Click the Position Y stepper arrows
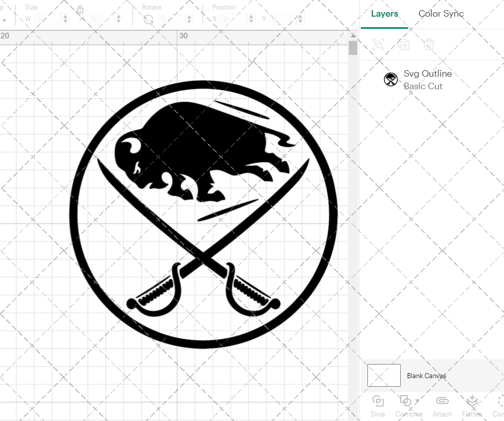The height and width of the screenshot is (421, 504). 300,19
